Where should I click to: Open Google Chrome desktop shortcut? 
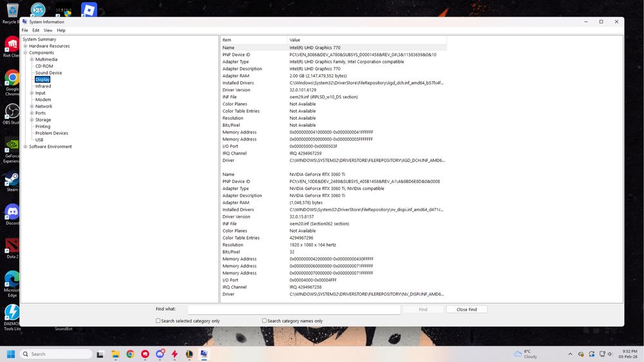[12, 82]
